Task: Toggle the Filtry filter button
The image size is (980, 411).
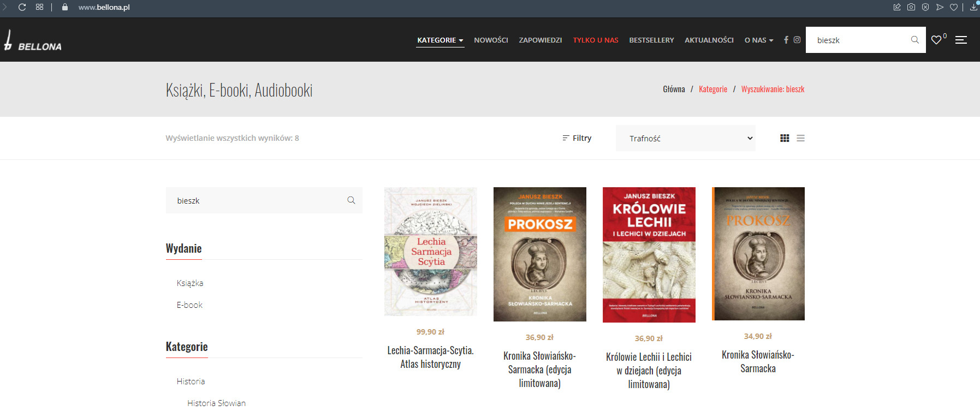Action: tap(577, 138)
